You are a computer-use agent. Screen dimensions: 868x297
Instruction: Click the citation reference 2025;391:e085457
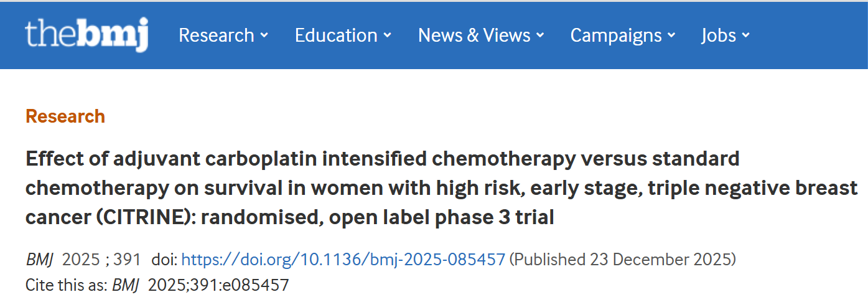pyautogui.click(x=218, y=285)
